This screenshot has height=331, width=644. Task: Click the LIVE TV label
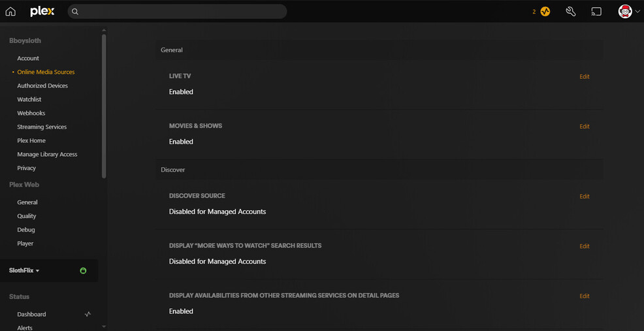click(x=180, y=76)
